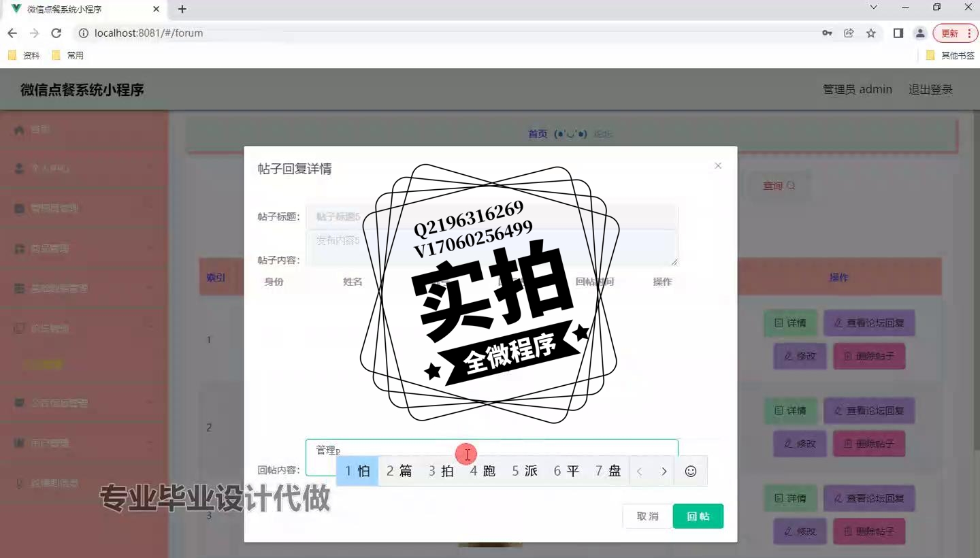Viewport: 980px width, 558px height.
Task: Click 删除帖子 for row 1
Action: coord(870,356)
